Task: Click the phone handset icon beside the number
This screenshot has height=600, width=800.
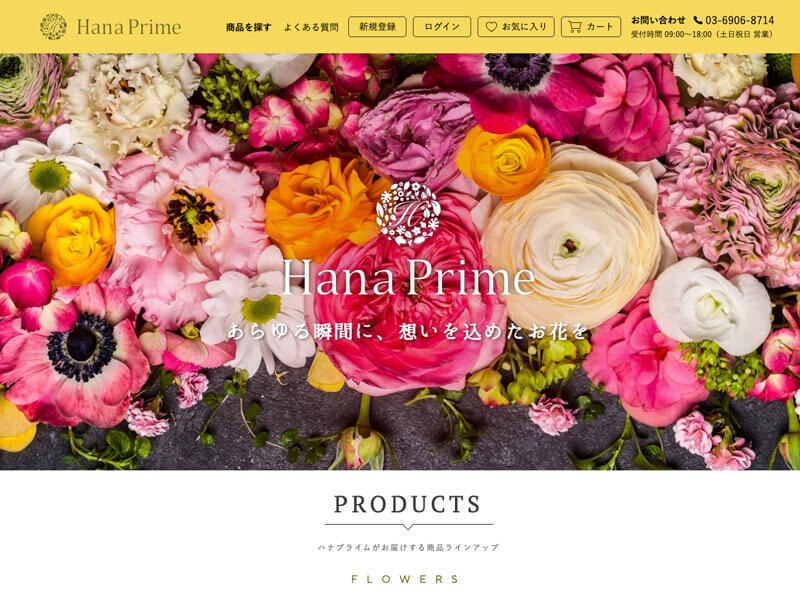Action: tap(698, 20)
